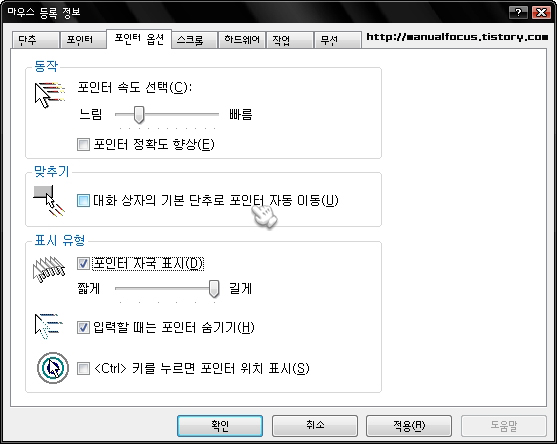The width and height of the screenshot is (557, 444).
Task: Uncheck 포인터 자국 표시 checkbox
Action: pos(83,264)
